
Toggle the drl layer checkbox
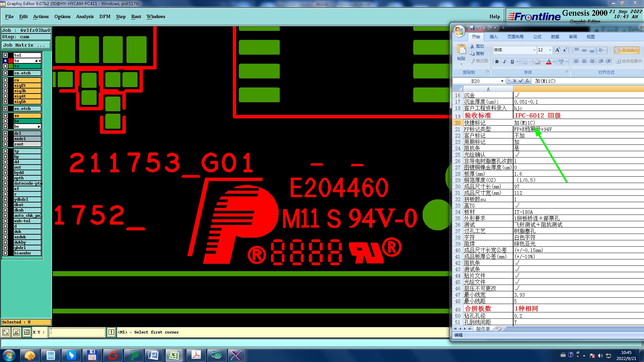pos(5,133)
